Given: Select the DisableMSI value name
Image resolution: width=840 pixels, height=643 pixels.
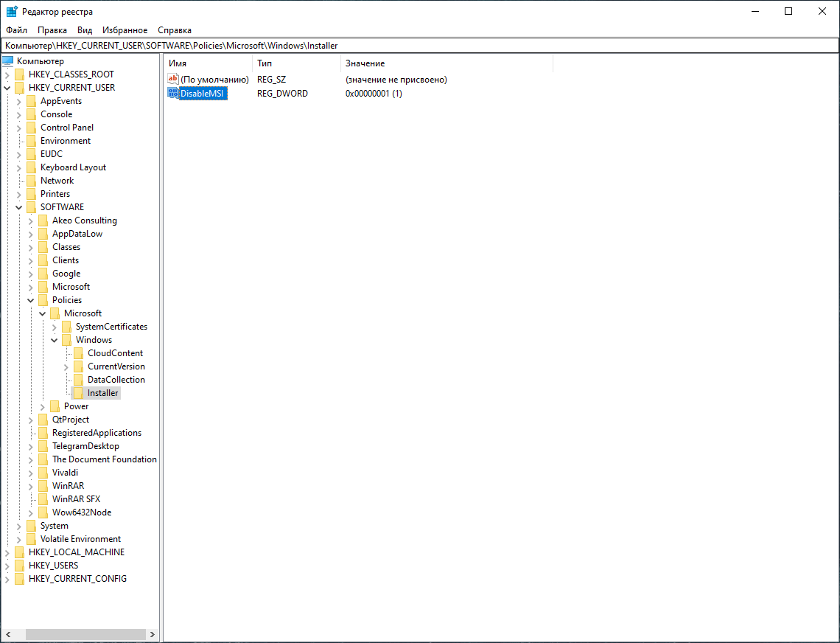Looking at the screenshot, I should [202, 94].
